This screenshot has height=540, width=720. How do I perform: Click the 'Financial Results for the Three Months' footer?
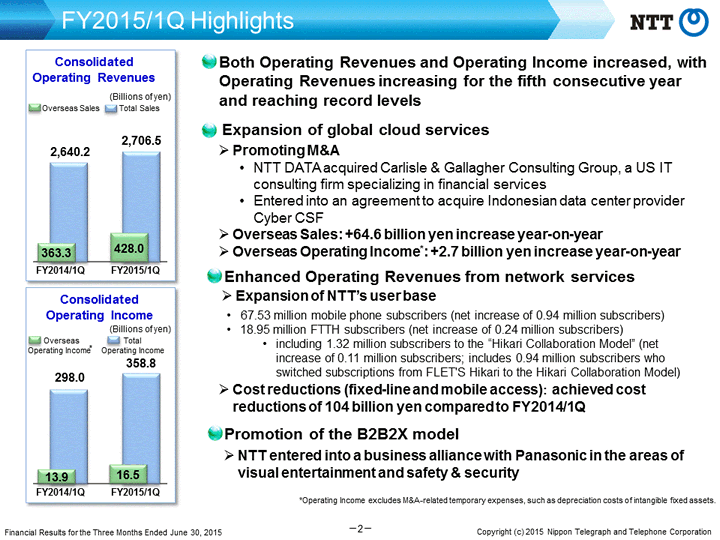pyautogui.click(x=113, y=532)
